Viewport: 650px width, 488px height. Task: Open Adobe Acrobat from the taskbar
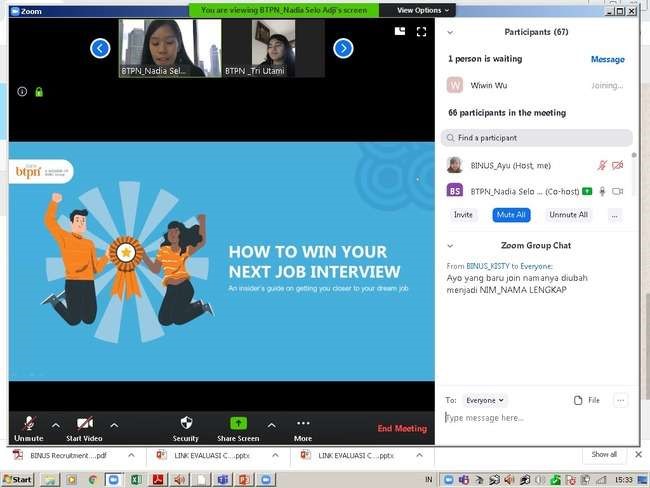pyautogui.click(x=158, y=480)
